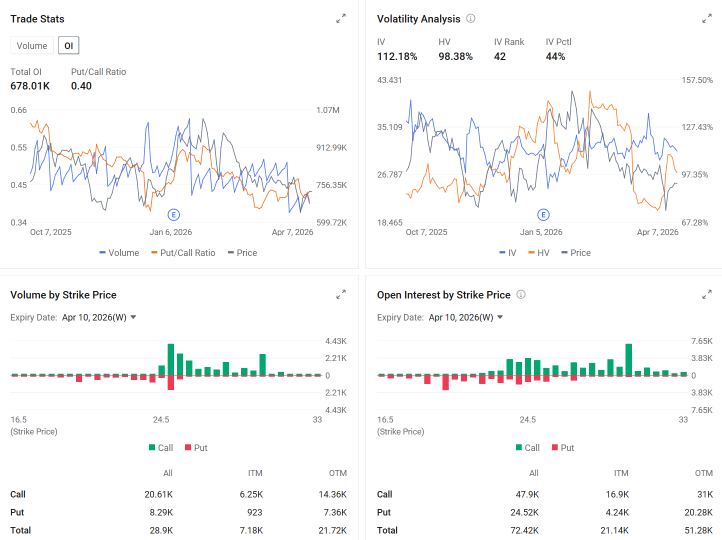The image size is (722, 540).
Task: Toggle the HV series in Volatility legend
Action: (x=539, y=253)
